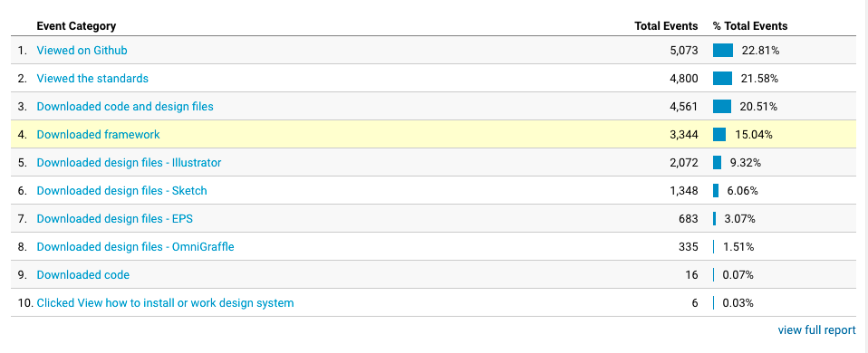This screenshot has width=868, height=353.
Task: Click the 15.04% bar in highlighted row
Action: point(719,135)
